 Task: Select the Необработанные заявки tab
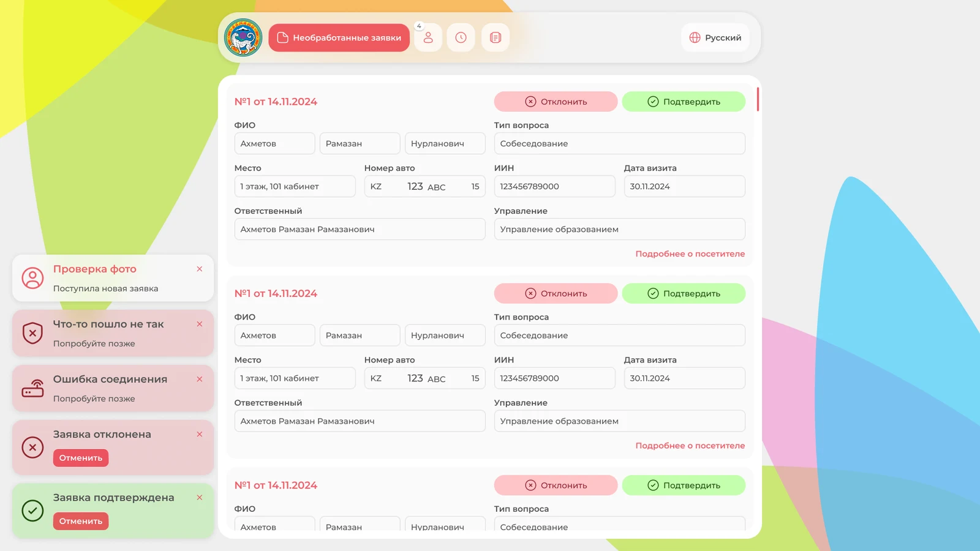339,37
